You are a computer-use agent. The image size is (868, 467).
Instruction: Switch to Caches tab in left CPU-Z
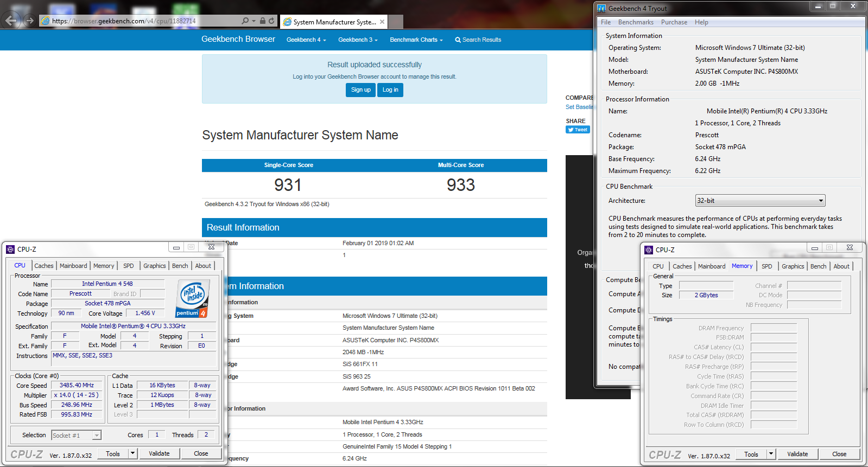[44, 266]
